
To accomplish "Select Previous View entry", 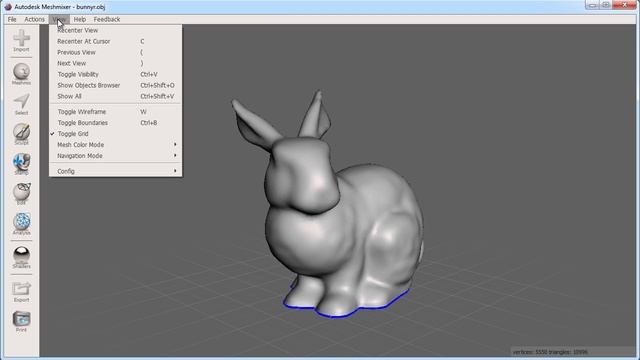I will tap(116, 52).
